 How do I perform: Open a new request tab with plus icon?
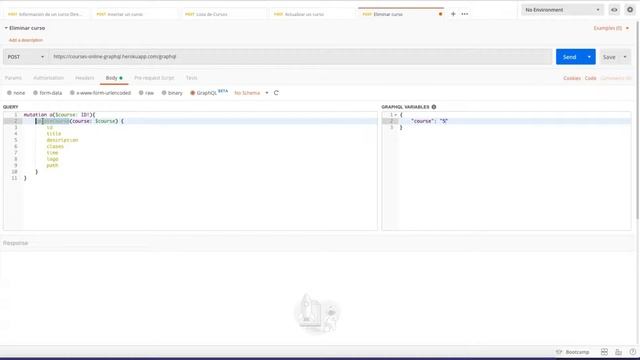[x=453, y=14]
